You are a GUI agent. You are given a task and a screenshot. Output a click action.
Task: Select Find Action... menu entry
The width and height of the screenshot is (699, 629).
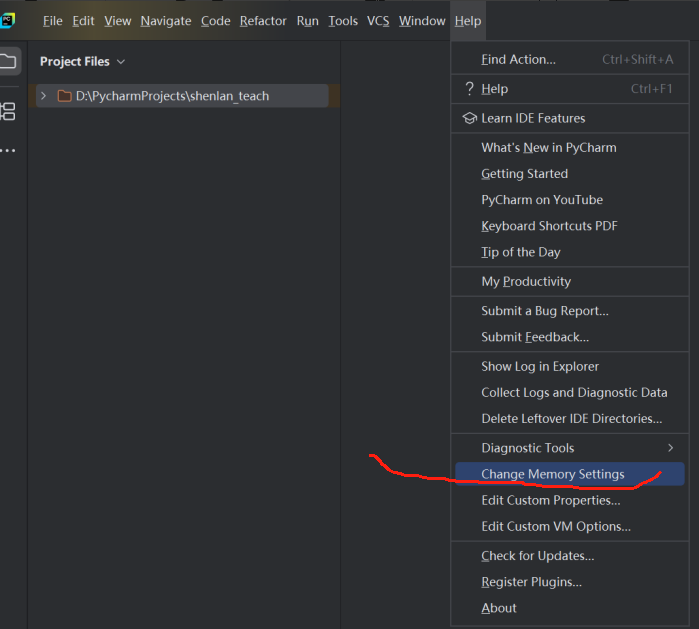tap(570, 59)
